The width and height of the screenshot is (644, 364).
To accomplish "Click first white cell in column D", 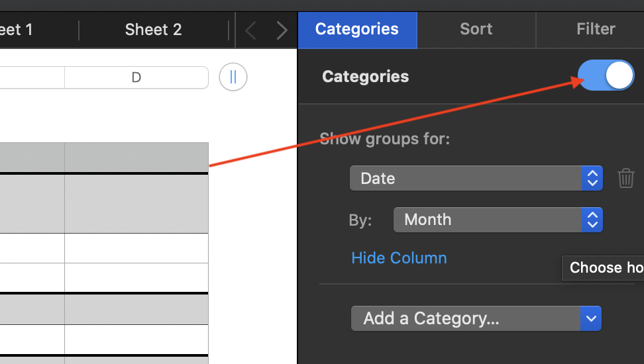I will [x=136, y=248].
